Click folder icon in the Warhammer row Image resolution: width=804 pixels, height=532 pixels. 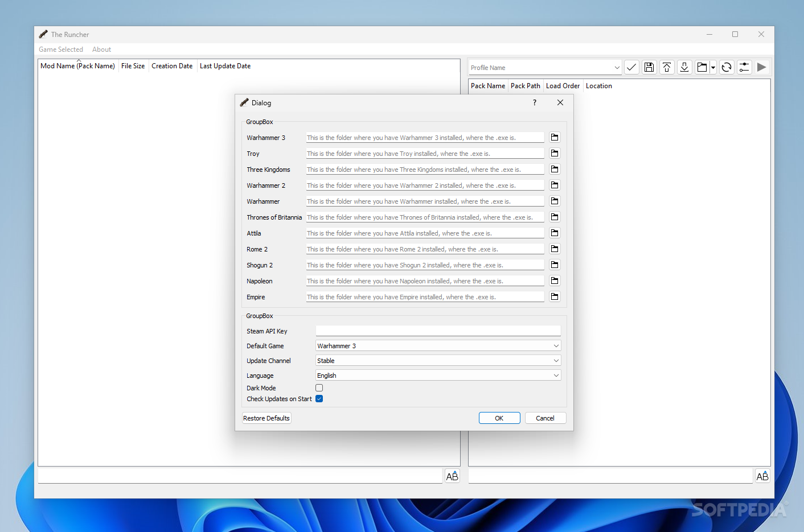tap(555, 201)
